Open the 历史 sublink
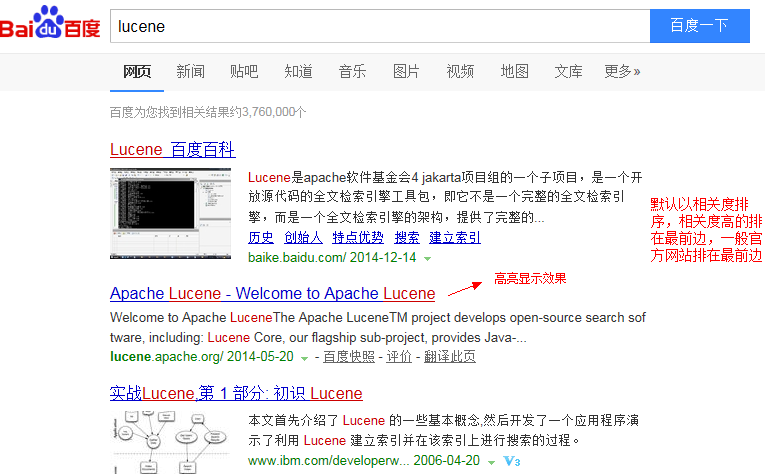Screen dimensions: 765x474 [261, 237]
